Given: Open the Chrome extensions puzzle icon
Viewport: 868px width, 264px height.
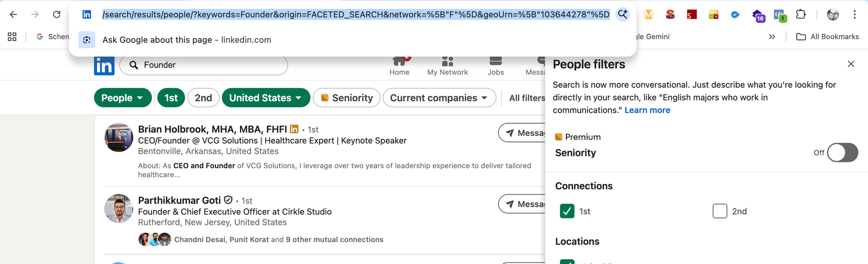Looking at the screenshot, I should coord(801,14).
